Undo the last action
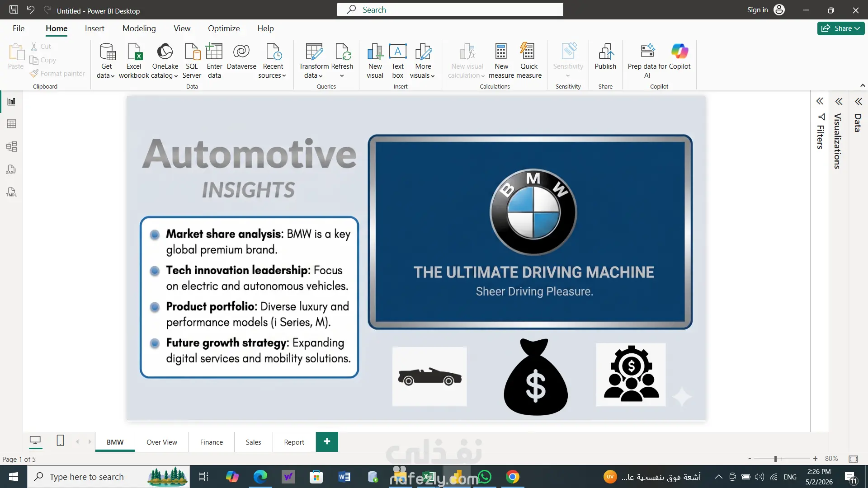The height and width of the screenshot is (488, 868). point(30,10)
